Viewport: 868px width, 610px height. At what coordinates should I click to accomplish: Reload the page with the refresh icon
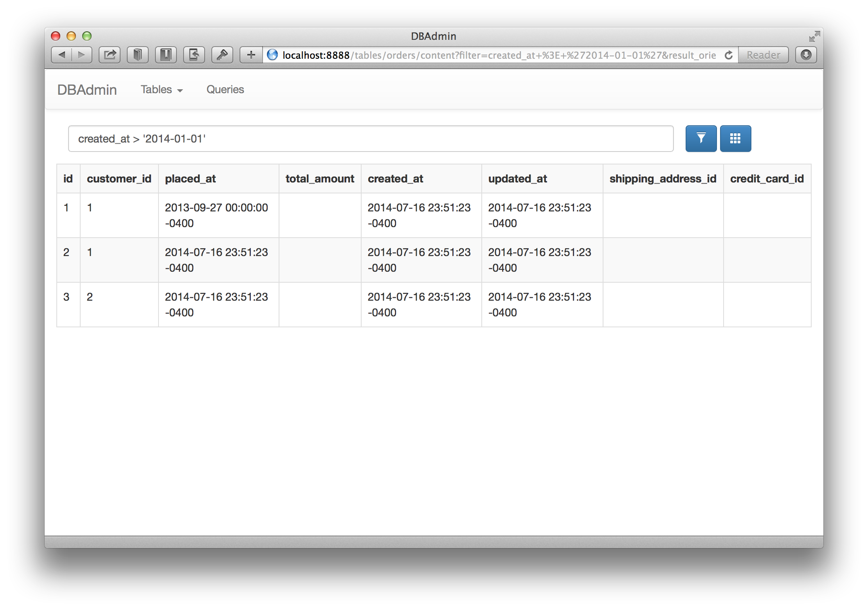point(728,55)
